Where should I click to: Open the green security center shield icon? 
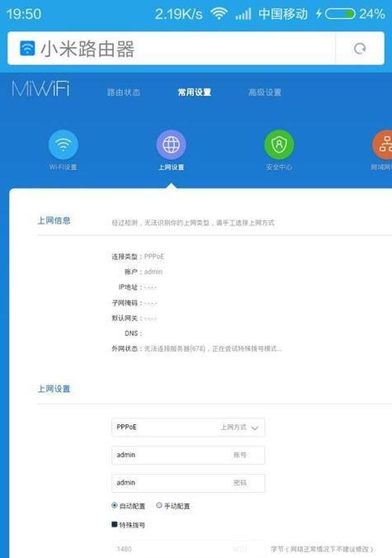click(279, 144)
